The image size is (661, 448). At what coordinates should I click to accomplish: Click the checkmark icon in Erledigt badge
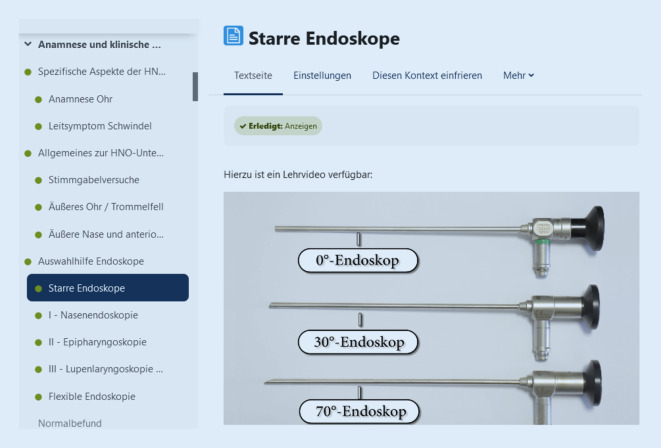point(243,126)
